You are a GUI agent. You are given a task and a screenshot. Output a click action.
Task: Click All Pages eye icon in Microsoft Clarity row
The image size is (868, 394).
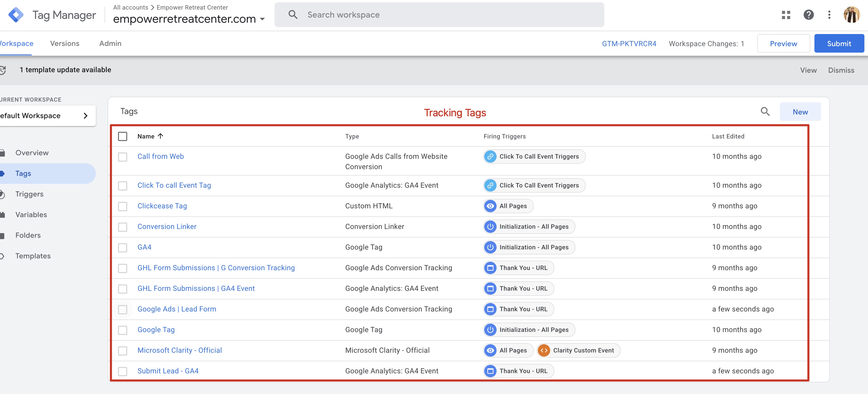coord(490,350)
